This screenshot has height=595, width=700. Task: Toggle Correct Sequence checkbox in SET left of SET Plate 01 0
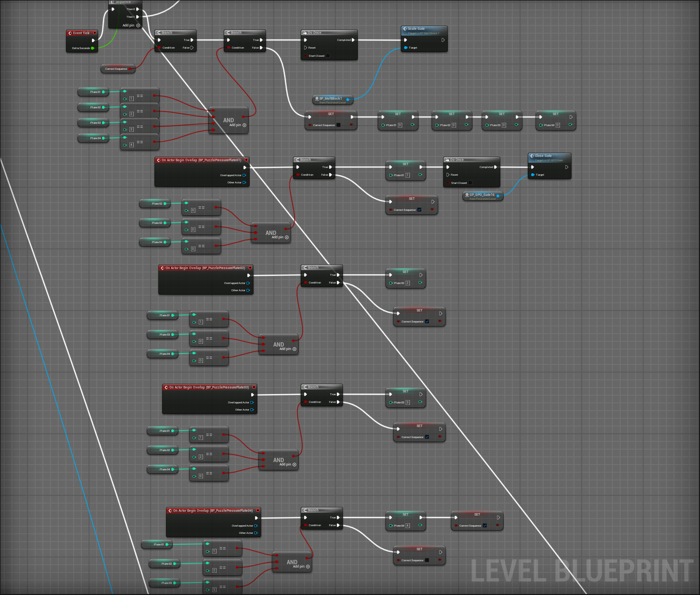(338, 125)
